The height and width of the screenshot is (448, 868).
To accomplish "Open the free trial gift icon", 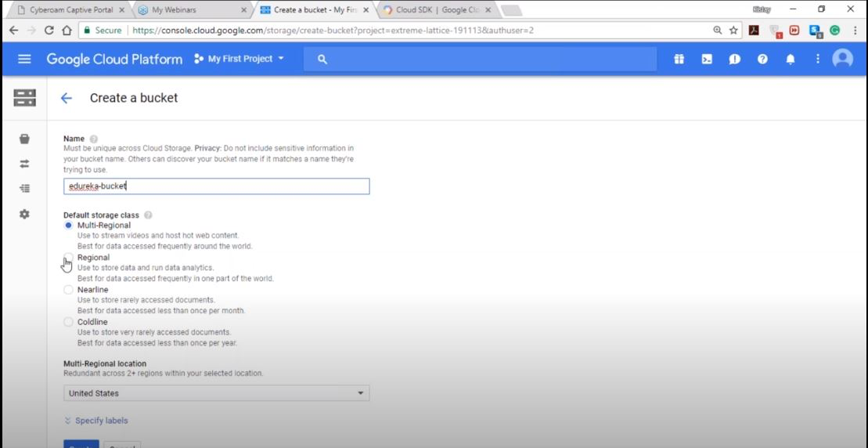I will point(679,60).
